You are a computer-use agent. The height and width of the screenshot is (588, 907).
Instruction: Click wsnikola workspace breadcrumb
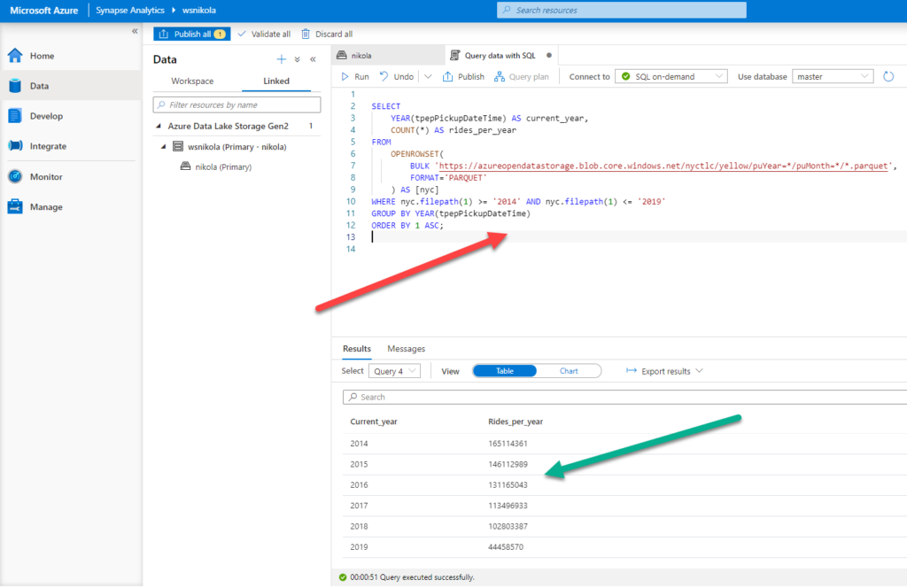click(x=199, y=11)
